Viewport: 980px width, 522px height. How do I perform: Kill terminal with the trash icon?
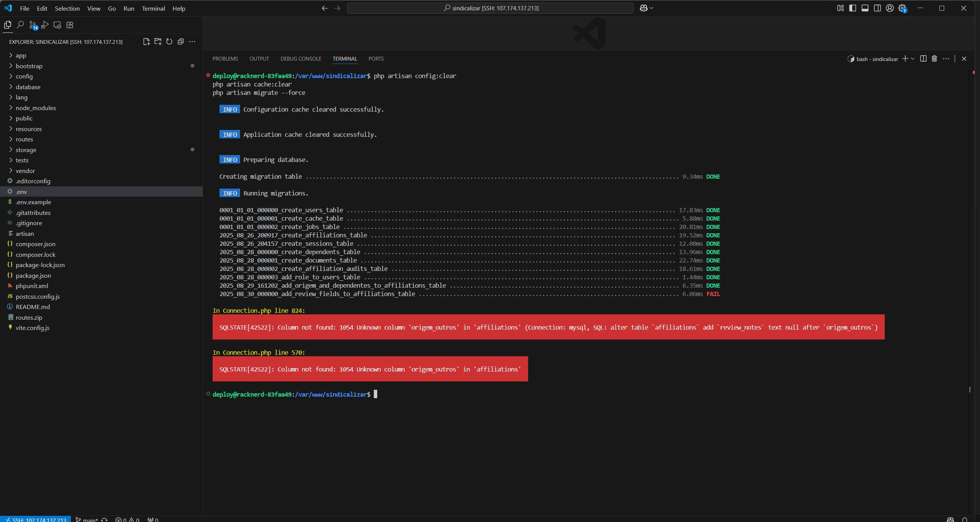click(934, 59)
